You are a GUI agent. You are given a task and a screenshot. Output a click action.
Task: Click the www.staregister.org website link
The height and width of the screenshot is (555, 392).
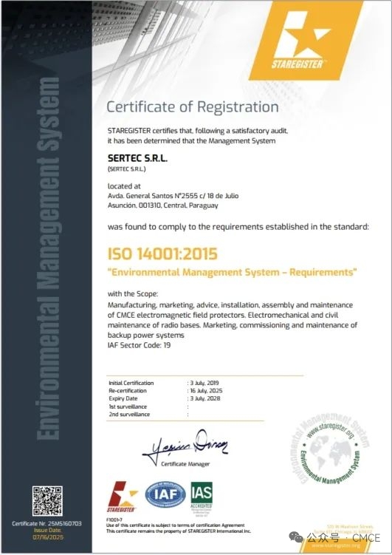tap(335, 545)
